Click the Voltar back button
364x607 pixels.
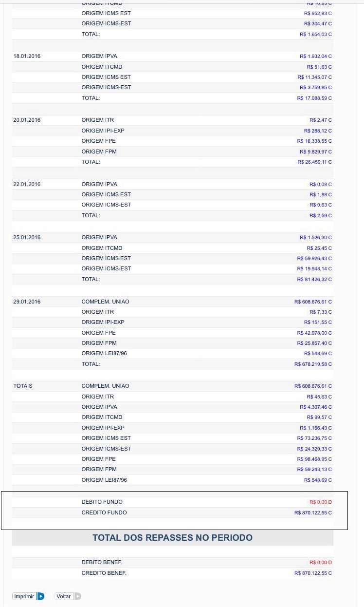pyautogui.click(x=63, y=596)
